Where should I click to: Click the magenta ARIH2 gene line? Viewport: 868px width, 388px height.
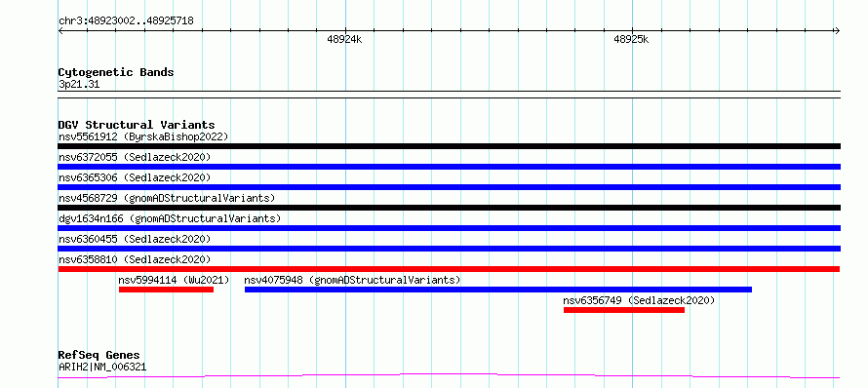tap(449, 376)
